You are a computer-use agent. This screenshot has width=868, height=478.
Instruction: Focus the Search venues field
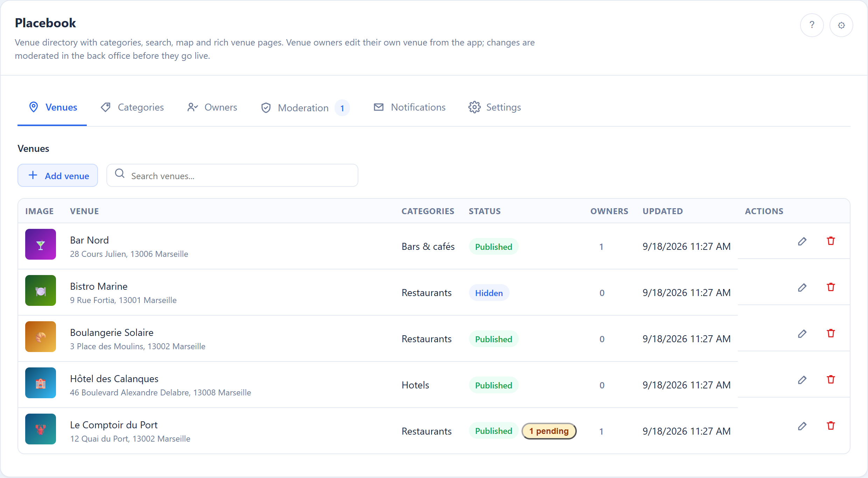pyautogui.click(x=232, y=175)
